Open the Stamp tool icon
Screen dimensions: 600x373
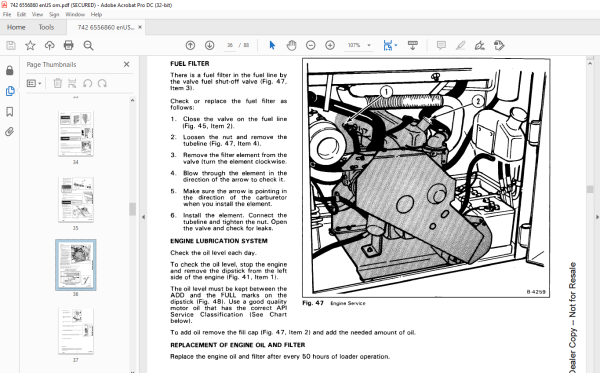(499, 45)
